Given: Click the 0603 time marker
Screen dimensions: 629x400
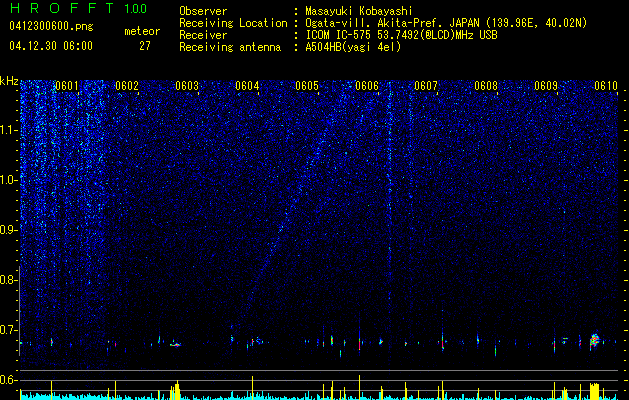Looking at the screenshot, I should pos(187,86).
